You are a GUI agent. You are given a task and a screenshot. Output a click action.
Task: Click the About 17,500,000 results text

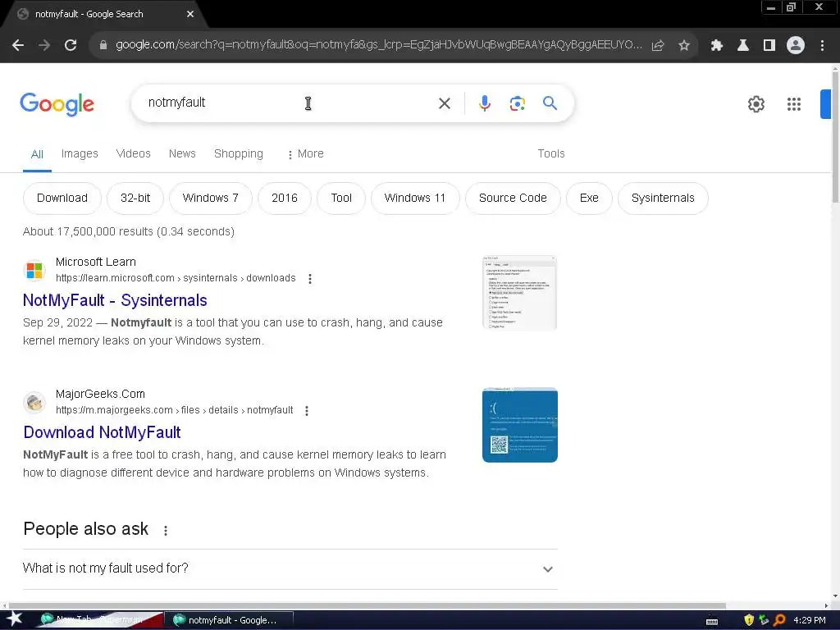pos(129,231)
